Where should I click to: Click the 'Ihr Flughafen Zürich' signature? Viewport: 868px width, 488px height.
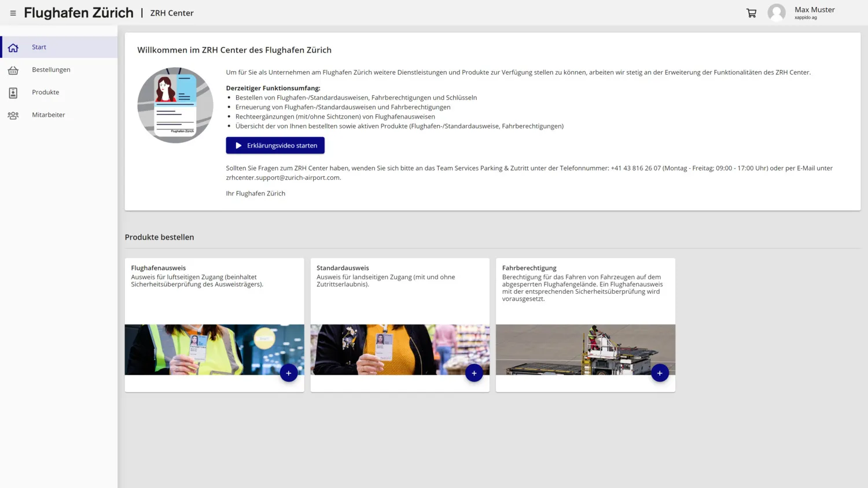click(x=256, y=193)
